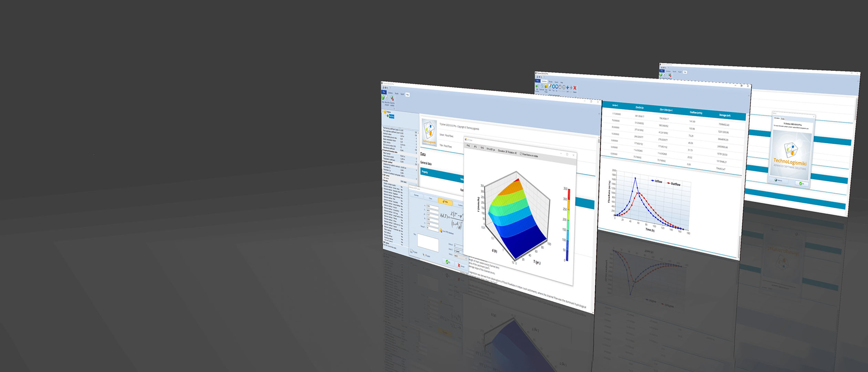Click the Outflow (m³/s) column header

click(x=696, y=113)
